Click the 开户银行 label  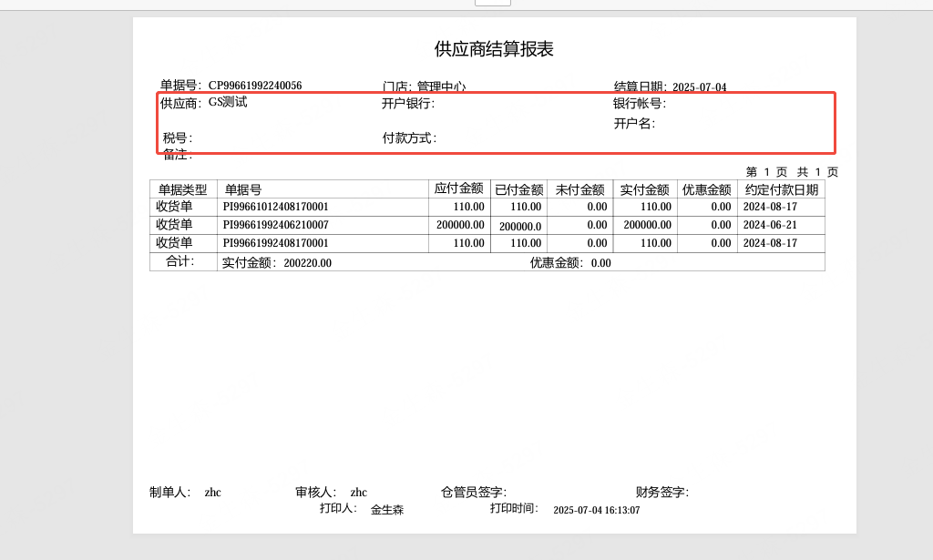point(408,104)
